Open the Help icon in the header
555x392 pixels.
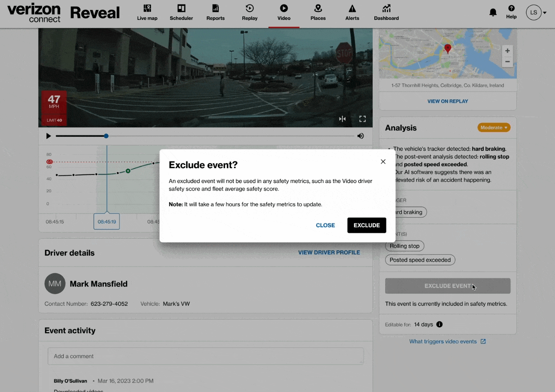[511, 12]
